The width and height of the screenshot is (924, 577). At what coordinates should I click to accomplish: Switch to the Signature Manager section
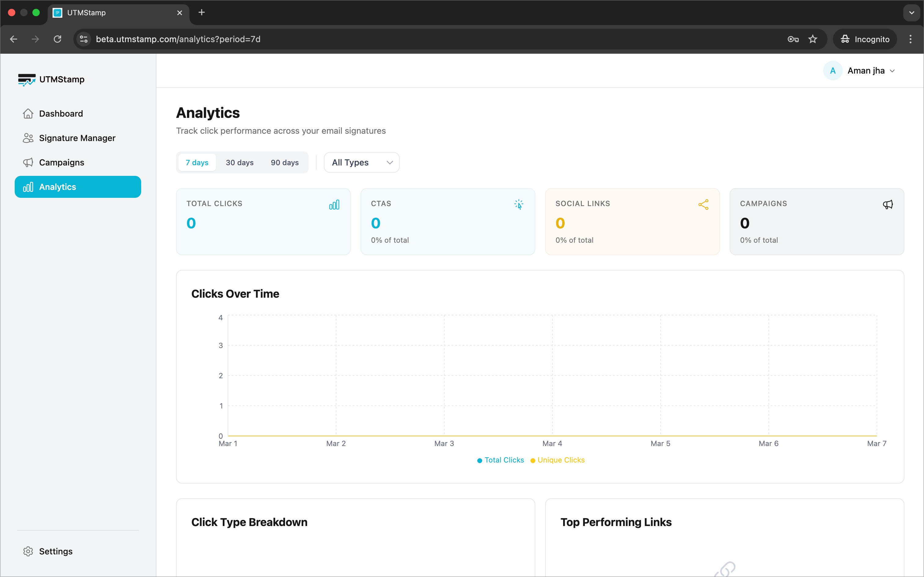[77, 138]
